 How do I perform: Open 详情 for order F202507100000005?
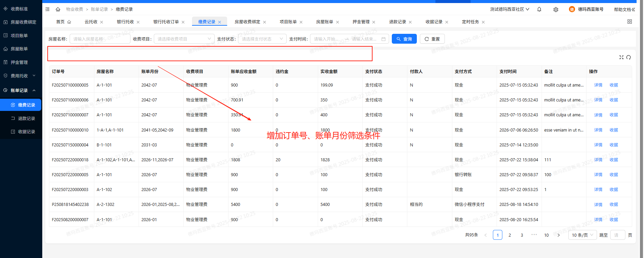598,85
